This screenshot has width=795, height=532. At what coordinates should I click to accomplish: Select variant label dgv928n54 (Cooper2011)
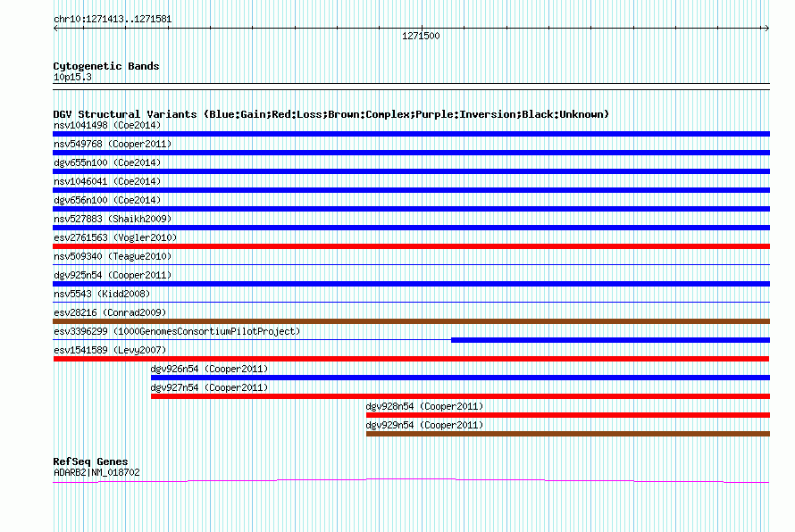(424, 406)
